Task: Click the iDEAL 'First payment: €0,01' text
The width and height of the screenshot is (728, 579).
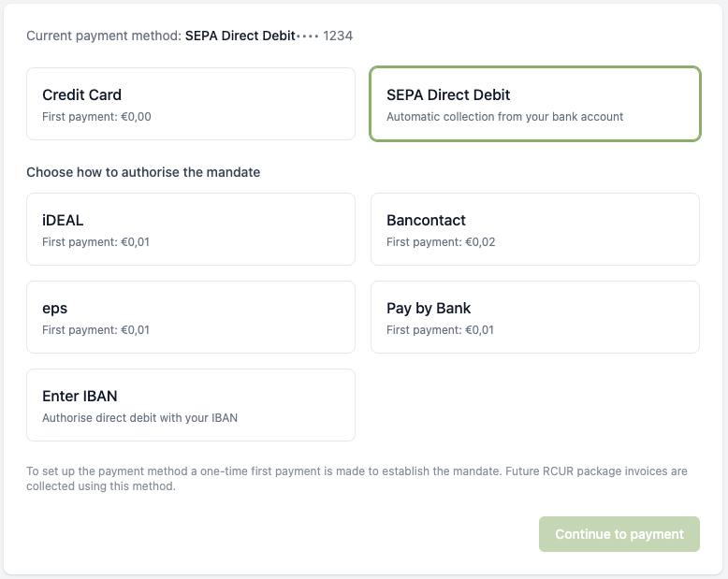Action: point(95,241)
